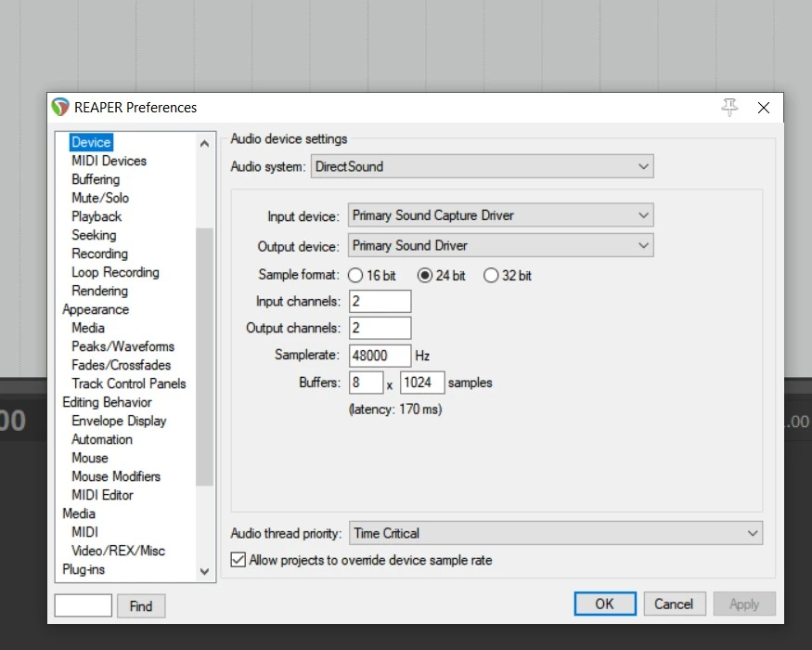The width and height of the screenshot is (812, 650).
Task: Go to Automation preferences
Action: (x=102, y=439)
